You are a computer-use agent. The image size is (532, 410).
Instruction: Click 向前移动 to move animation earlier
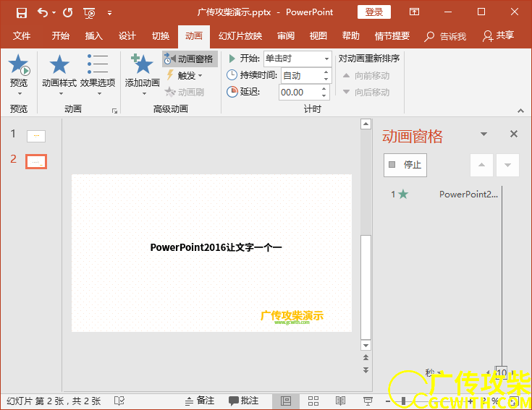(366, 75)
